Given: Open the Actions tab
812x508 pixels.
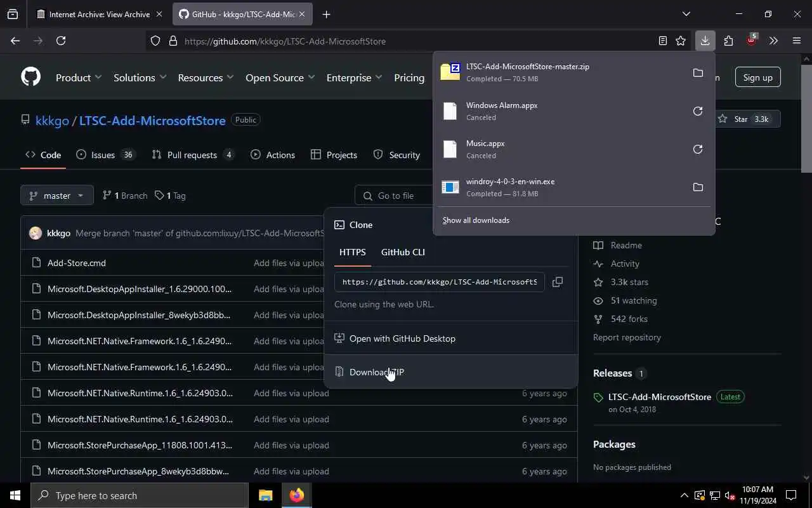Looking at the screenshot, I should coord(273,155).
